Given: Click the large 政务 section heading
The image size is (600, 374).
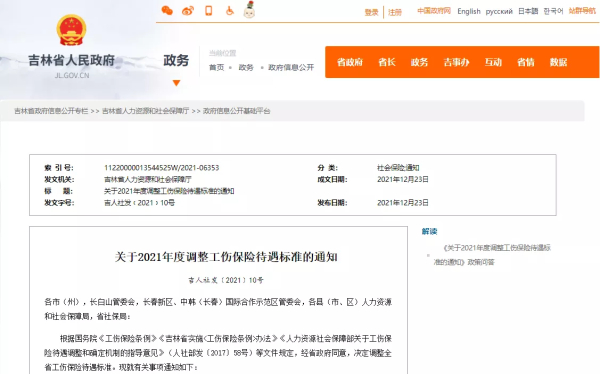Looking at the screenshot, I should pyautogui.click(x=176, y=60).
